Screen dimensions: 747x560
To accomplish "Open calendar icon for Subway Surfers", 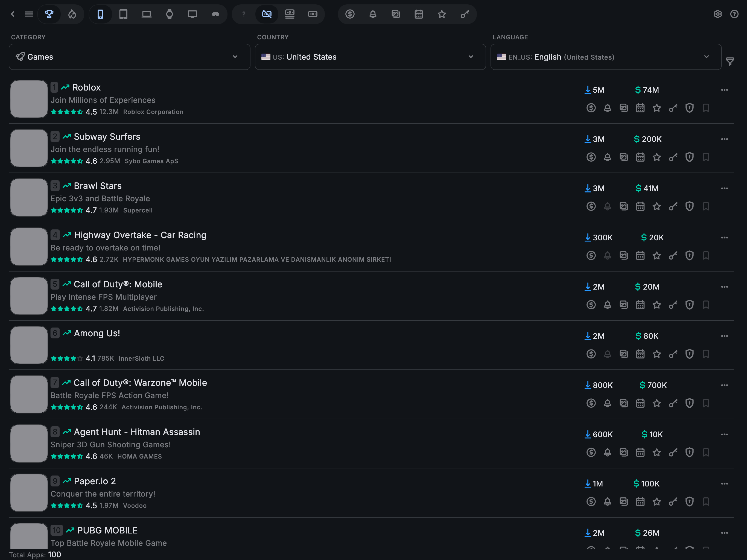I will [x=640, y=157].
